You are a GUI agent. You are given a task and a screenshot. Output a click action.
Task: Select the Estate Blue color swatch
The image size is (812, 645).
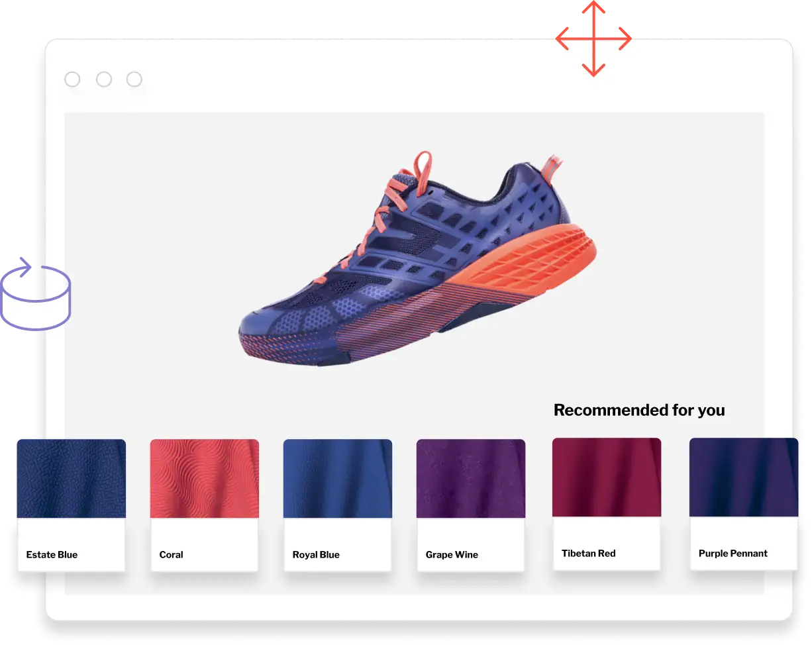[71, 505]
